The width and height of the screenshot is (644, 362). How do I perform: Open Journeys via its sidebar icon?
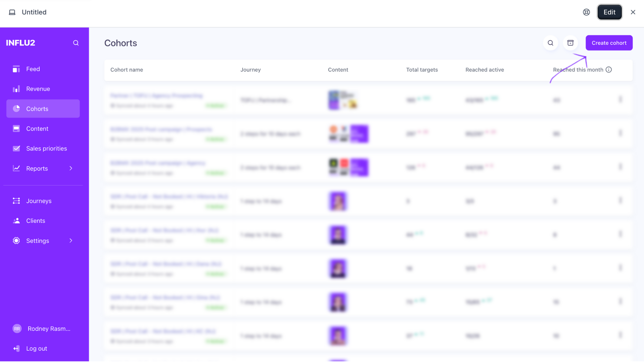click(x=16, y=201)
